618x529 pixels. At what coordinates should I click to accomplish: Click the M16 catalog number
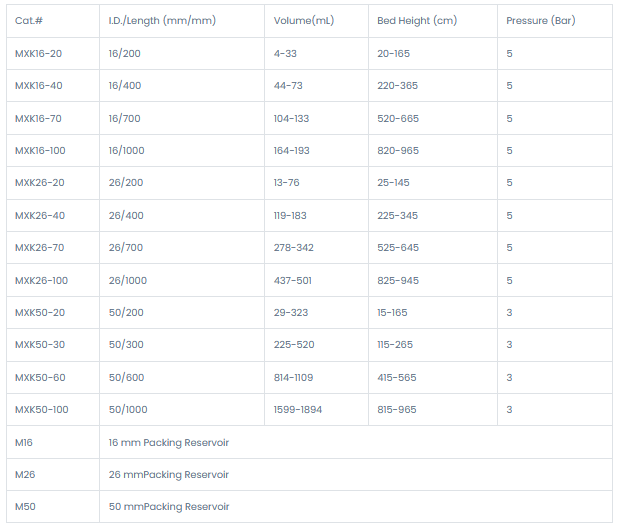tap(25, 442)
